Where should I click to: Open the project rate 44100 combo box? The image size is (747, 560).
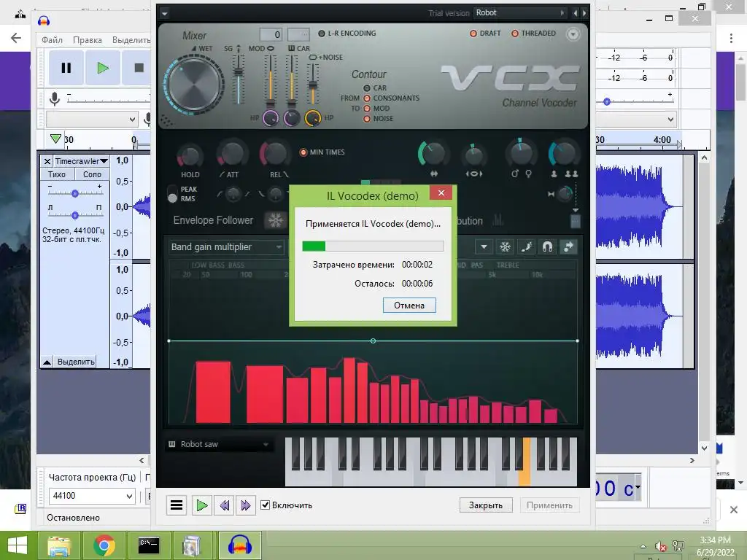point(93,496)
